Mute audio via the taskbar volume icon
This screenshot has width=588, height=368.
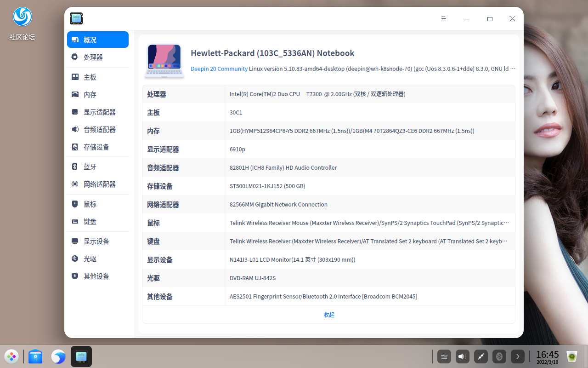pyautogui.click(x=462, y=356)
